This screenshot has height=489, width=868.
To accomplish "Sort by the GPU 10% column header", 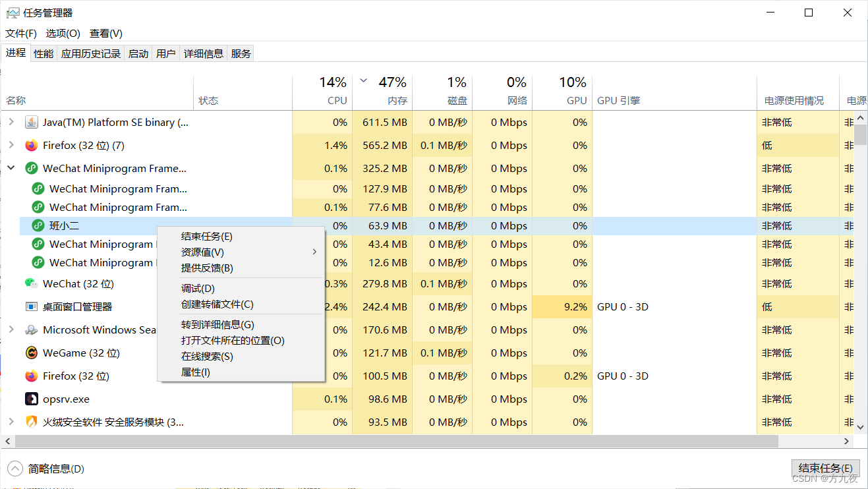I will click(562, 92).
